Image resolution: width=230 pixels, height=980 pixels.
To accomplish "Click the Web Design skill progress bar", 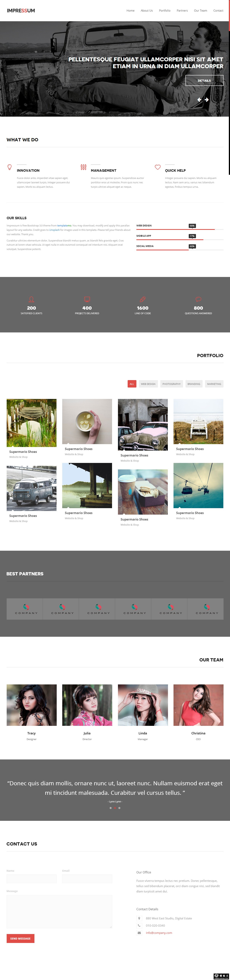I will 180,229.
